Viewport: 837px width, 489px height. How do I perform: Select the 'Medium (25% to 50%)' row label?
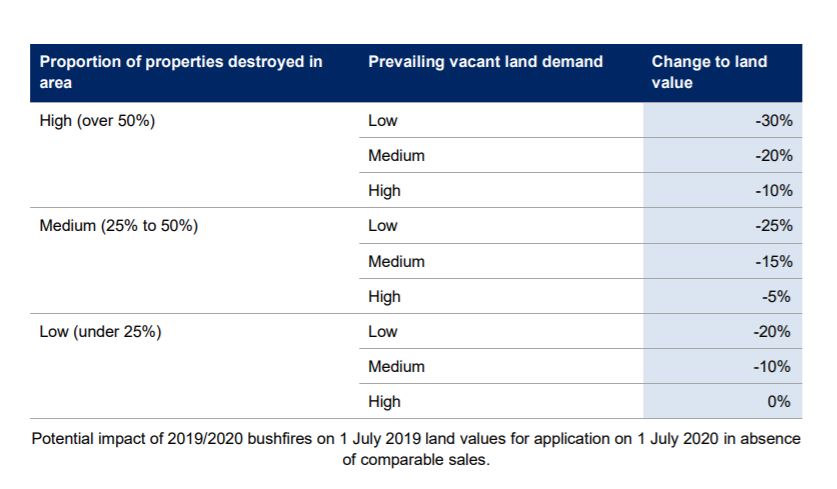pos(119,226)
